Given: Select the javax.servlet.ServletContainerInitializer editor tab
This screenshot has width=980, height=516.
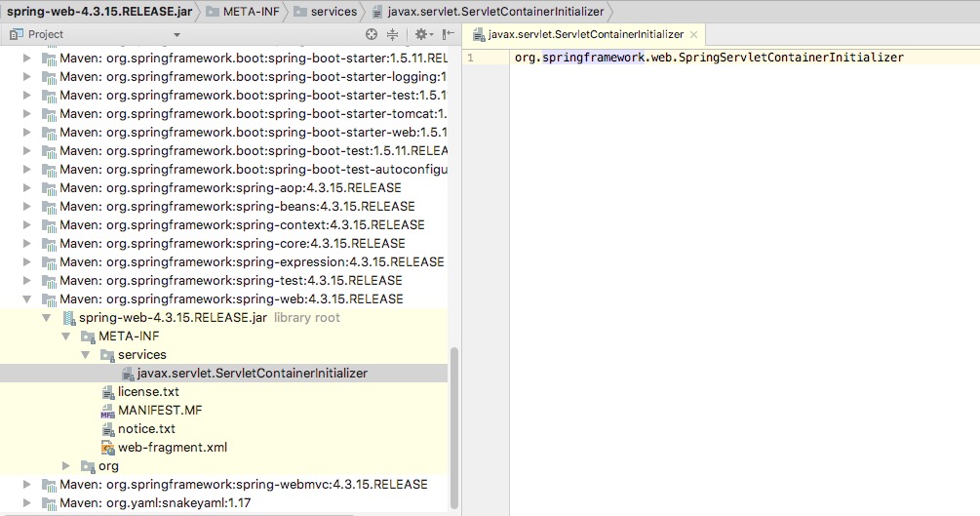Looking at the screenshot, I should [x=586, y=34].
